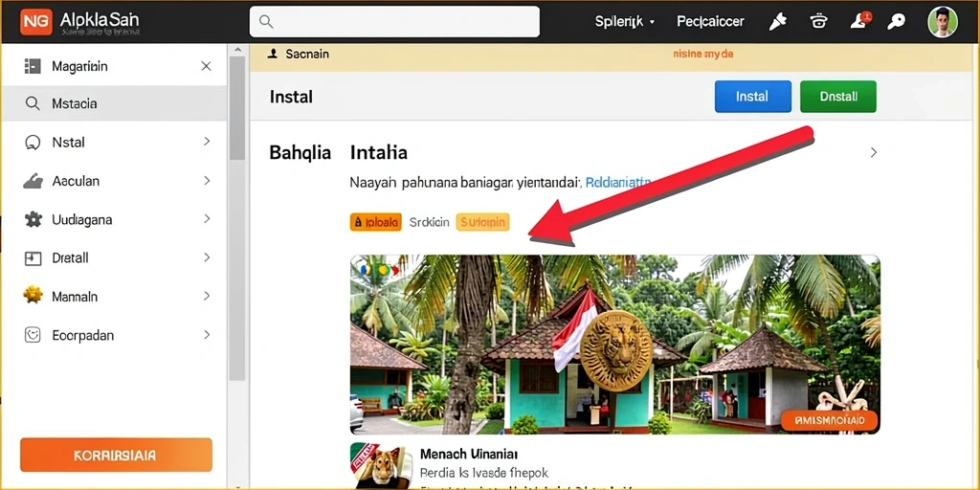Expand the Dretall sidebar entry chevron
The image size is (980, 490).
tap(207, 257)
